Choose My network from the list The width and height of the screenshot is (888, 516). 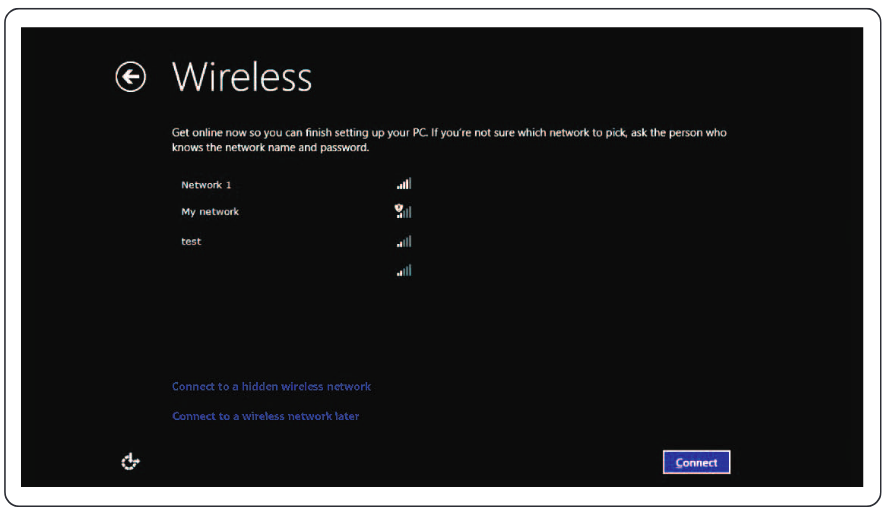(210, 212)
